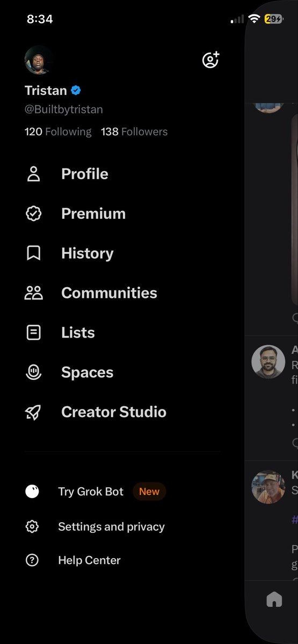Tap the battery indicator in status bar

(x=274, y=19)
